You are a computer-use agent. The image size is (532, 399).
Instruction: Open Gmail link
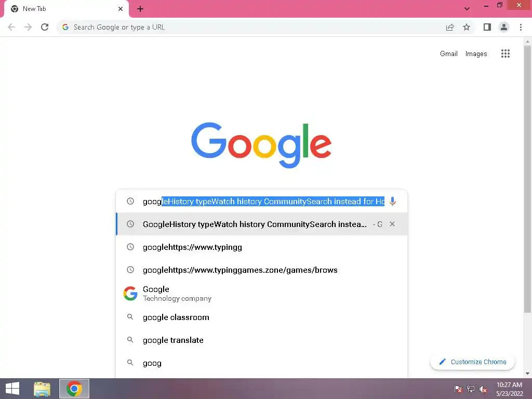(448, 54)
